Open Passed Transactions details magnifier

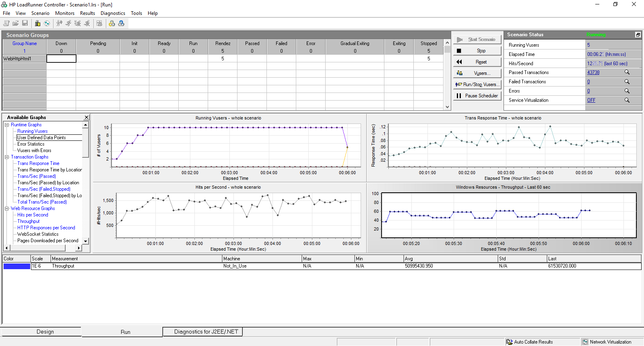(x=627, y=72)
